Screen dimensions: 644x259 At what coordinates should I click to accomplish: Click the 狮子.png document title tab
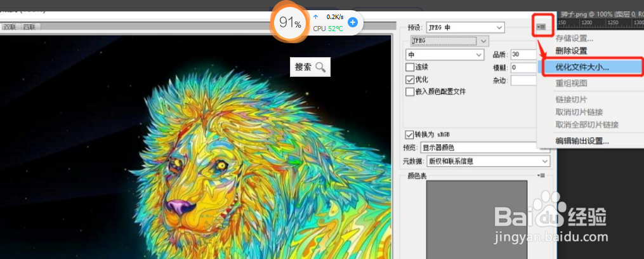pos(601,15)
